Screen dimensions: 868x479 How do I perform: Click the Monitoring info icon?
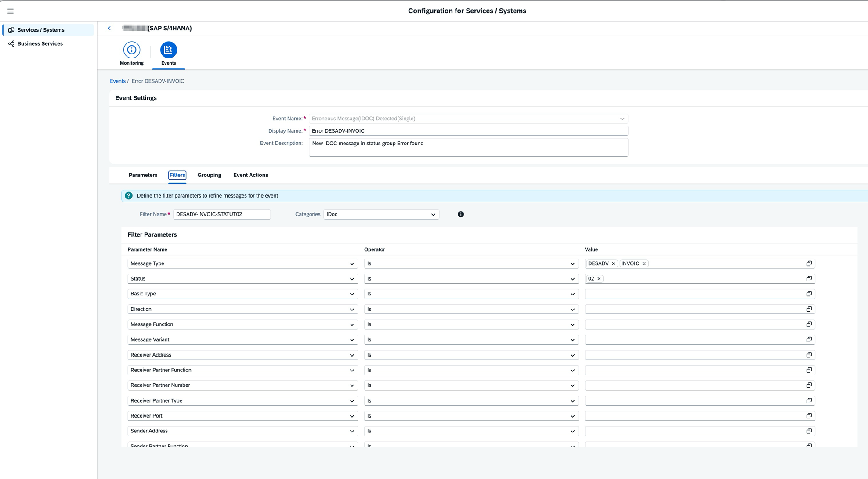131,50
